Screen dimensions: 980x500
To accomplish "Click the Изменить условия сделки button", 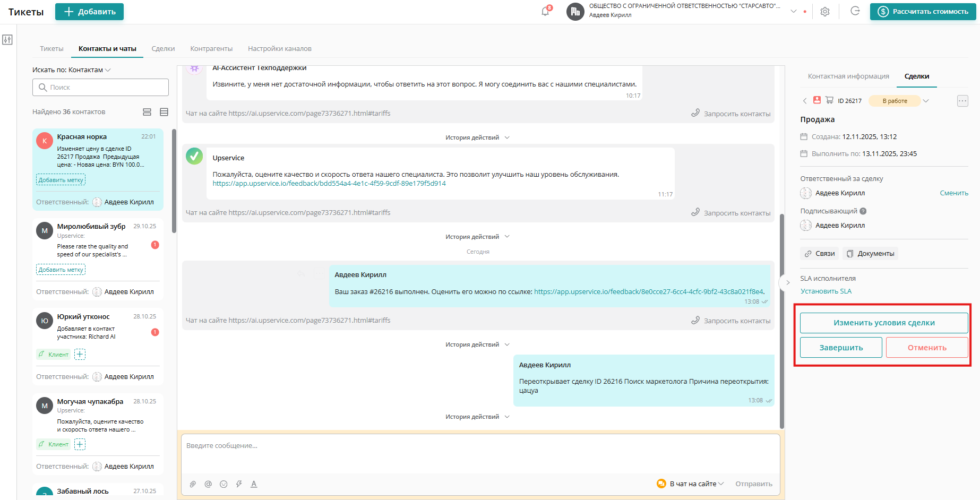I will point(883,322).
